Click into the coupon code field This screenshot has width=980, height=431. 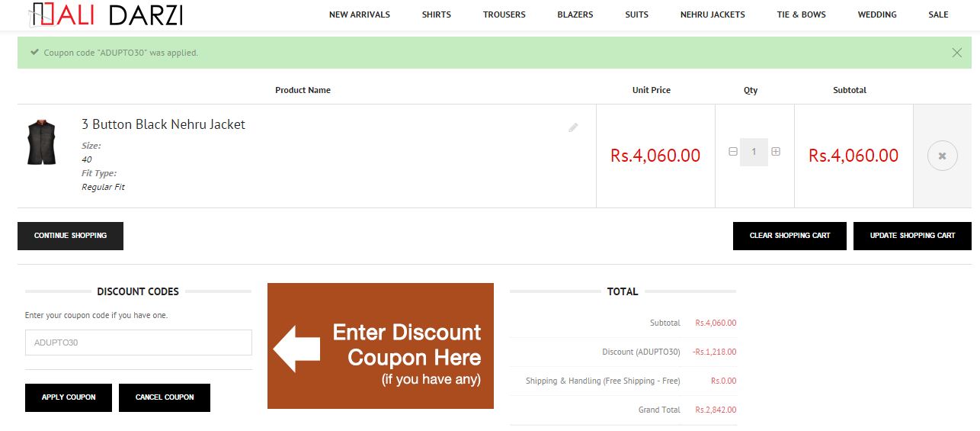[x=138, y=343]
